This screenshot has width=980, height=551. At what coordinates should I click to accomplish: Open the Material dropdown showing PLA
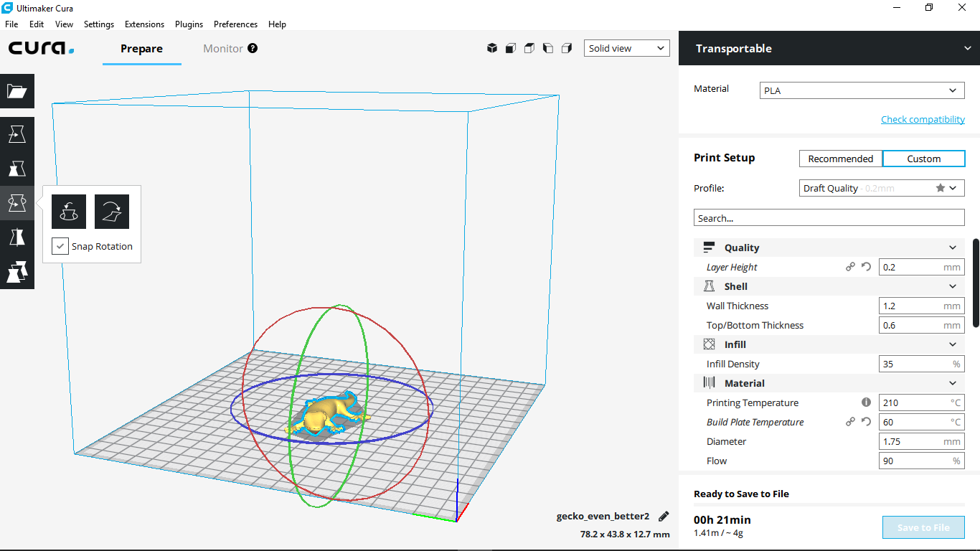click(x=861, y=90)
